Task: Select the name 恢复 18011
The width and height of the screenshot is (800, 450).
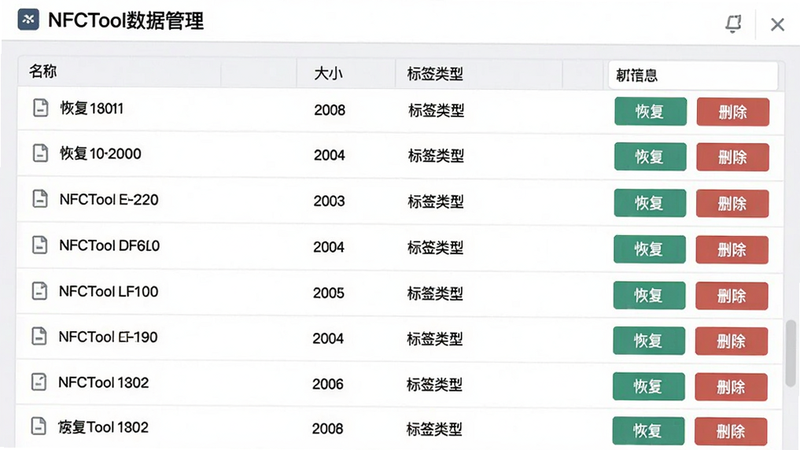Action: click(92, 108)
